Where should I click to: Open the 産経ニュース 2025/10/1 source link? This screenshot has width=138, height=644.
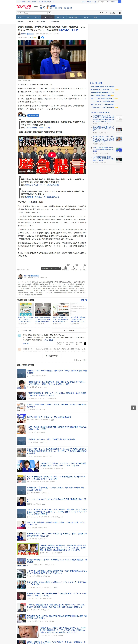[x=42, y=197]
